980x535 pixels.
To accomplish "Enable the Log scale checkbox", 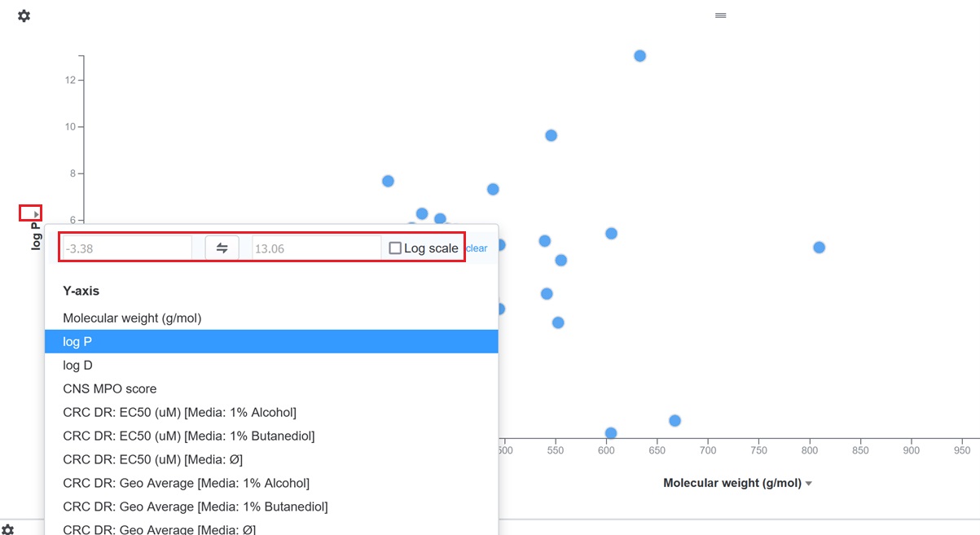I will click(x=395, y=248).
